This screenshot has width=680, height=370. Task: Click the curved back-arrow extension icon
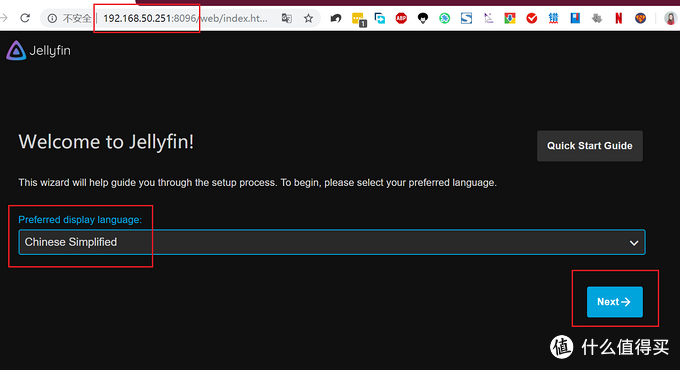336,18
